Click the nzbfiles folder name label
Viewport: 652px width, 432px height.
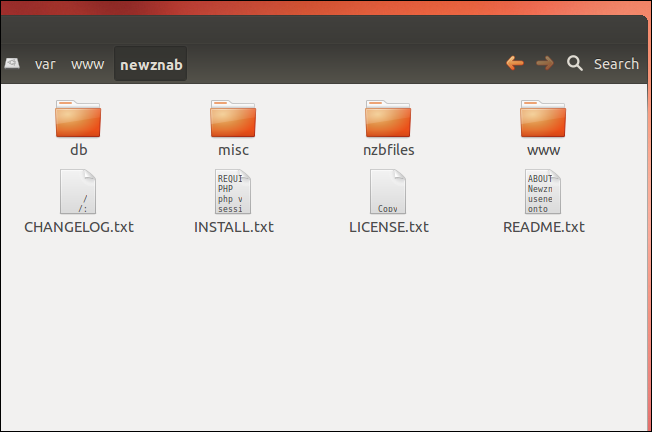click(x=389, y=150)
